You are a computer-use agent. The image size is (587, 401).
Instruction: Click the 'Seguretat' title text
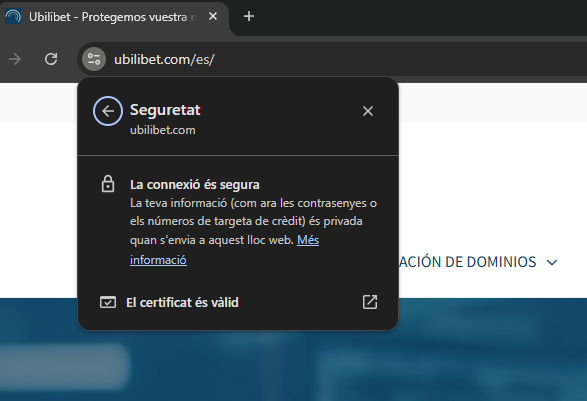pyautogui.click(x=165, y=110)
